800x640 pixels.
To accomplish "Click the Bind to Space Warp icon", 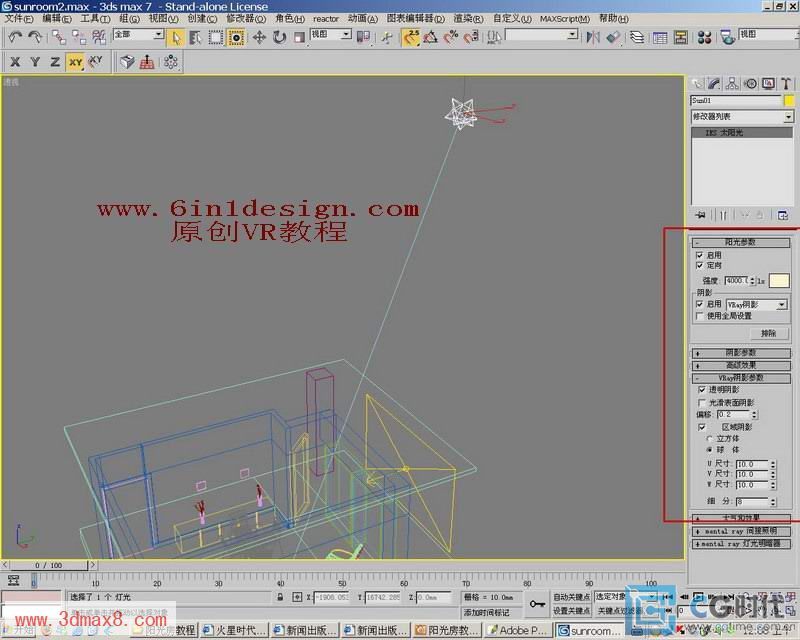I will [98, 37].
